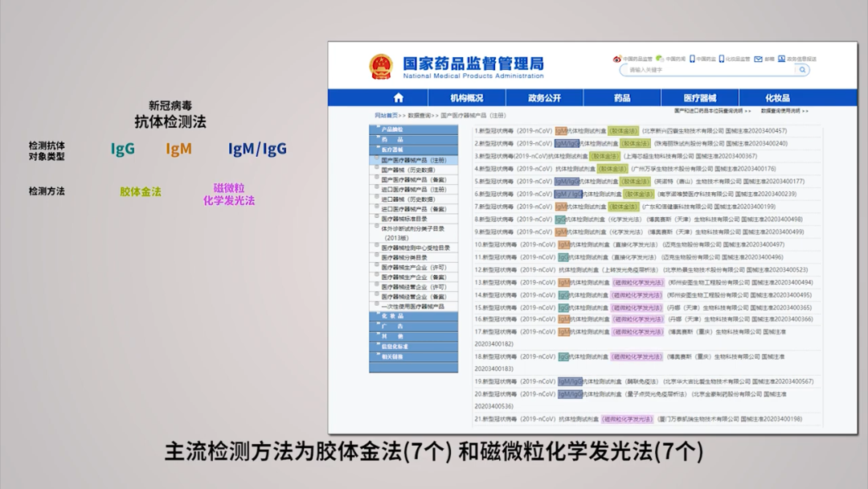This screenshot has width=868, height=489.
Task: Expand the 化妆品 section in the sidebar
Action: point(393,316)
